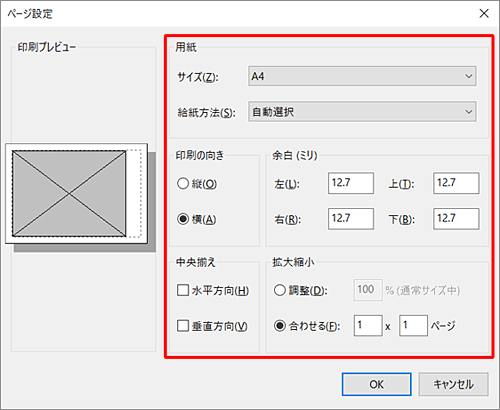The width and height of the screenshot is (500, 410).
Task: Enable 水平方向 horizontal centering checkbox
Action: click(x=183, y=290)
